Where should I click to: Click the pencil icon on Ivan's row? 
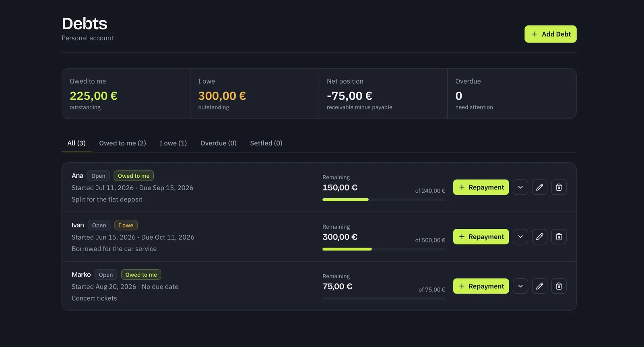tap(540, 237)
